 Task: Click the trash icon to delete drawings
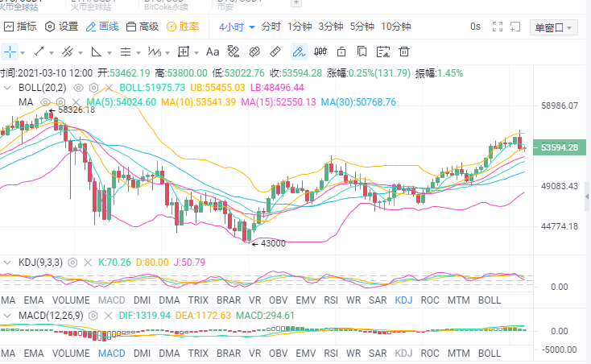point(404,52)
